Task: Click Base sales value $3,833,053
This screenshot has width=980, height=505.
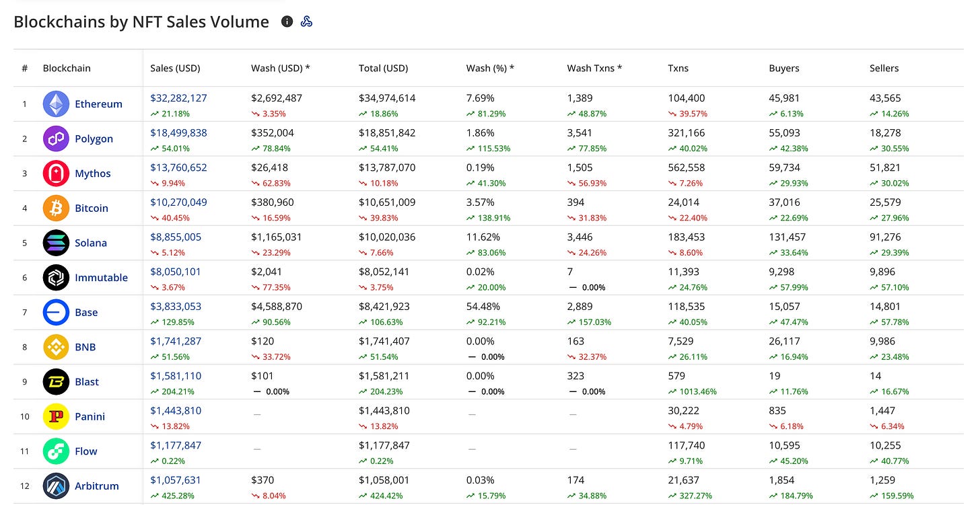Action: pyautogui.click(x=176, y=307)
